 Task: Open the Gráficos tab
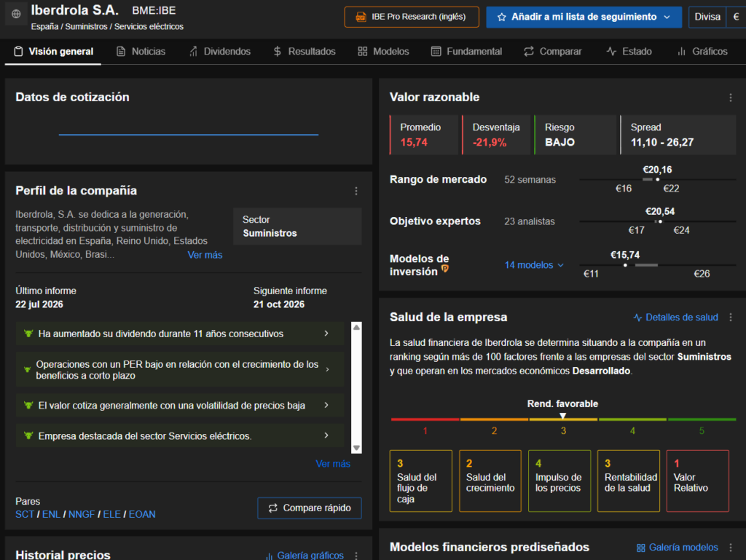[x=702, y=52]
